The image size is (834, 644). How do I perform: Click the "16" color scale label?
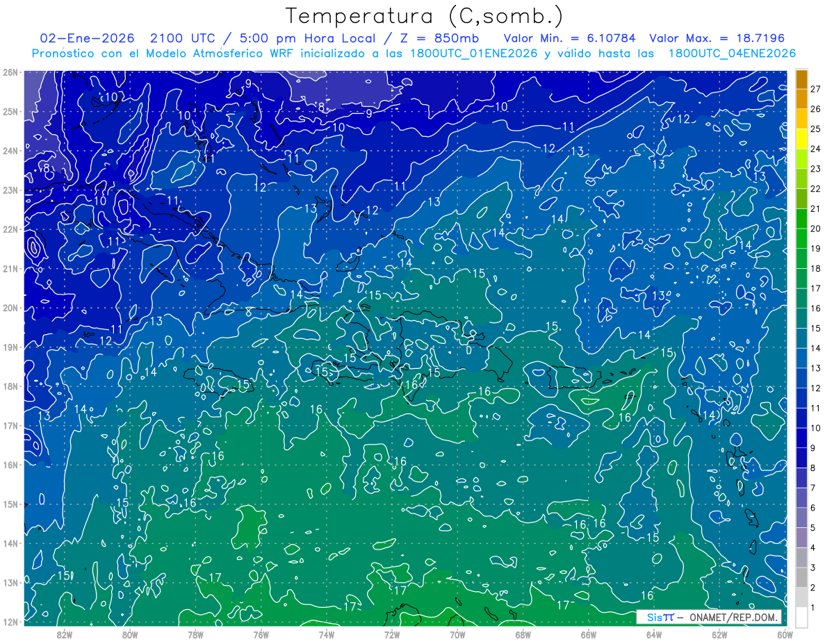tap(816, 308)
